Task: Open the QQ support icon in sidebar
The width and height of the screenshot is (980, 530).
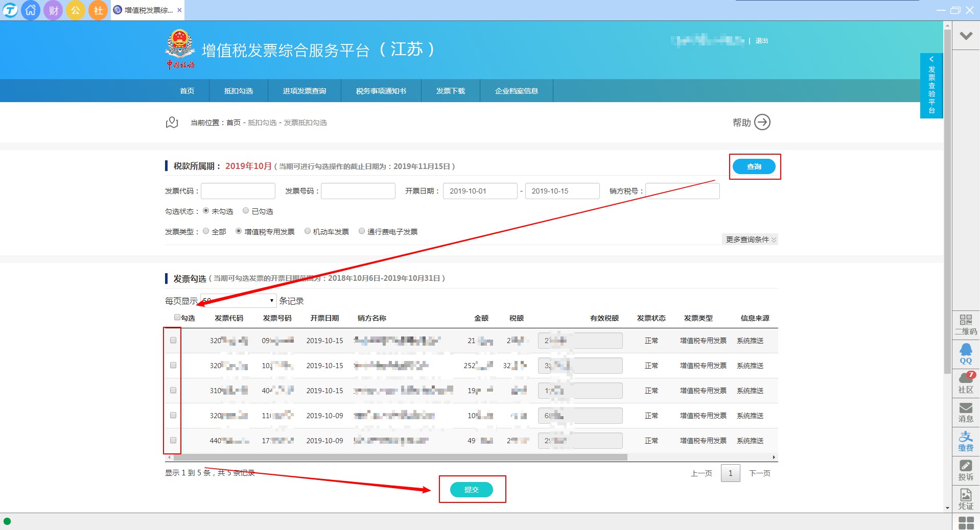Action: (965, 353)
